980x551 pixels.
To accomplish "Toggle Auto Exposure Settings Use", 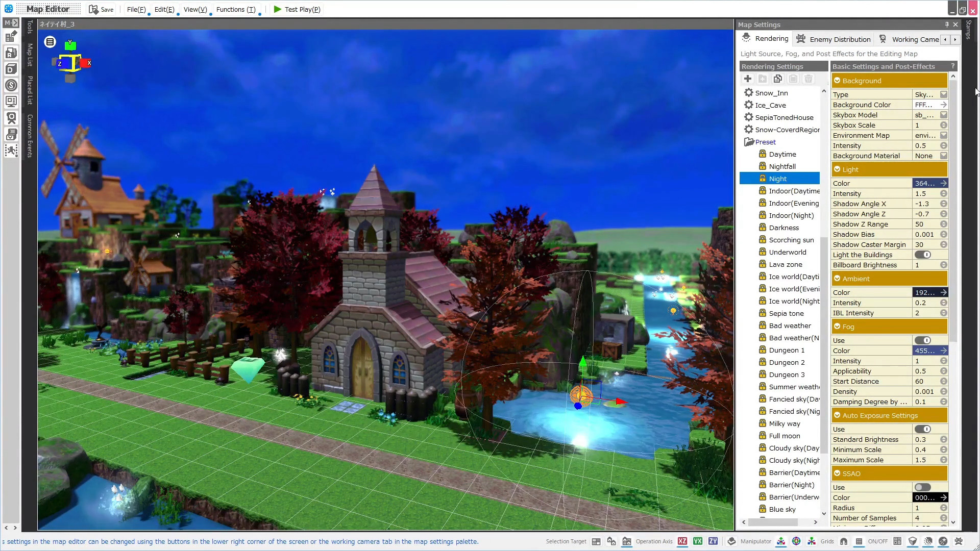I will coord(923,429).
